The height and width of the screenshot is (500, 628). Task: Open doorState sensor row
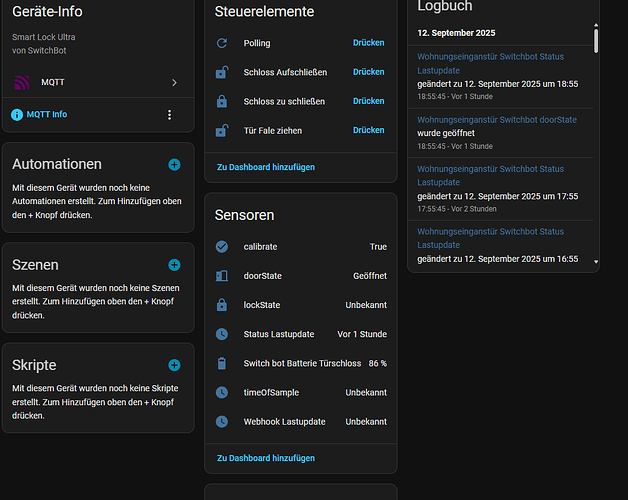click(301, 276)
